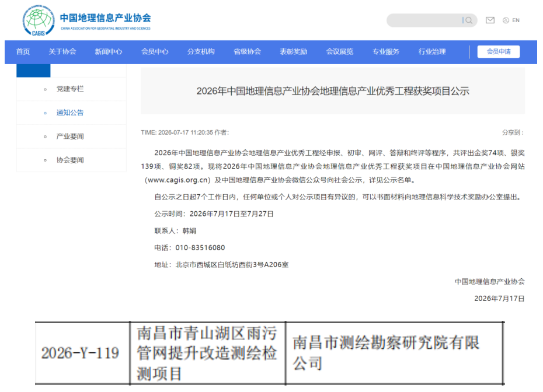543x392 pixels.
Task: Select 产业要闻 in the sidebar
Action: tap(70, 136)
